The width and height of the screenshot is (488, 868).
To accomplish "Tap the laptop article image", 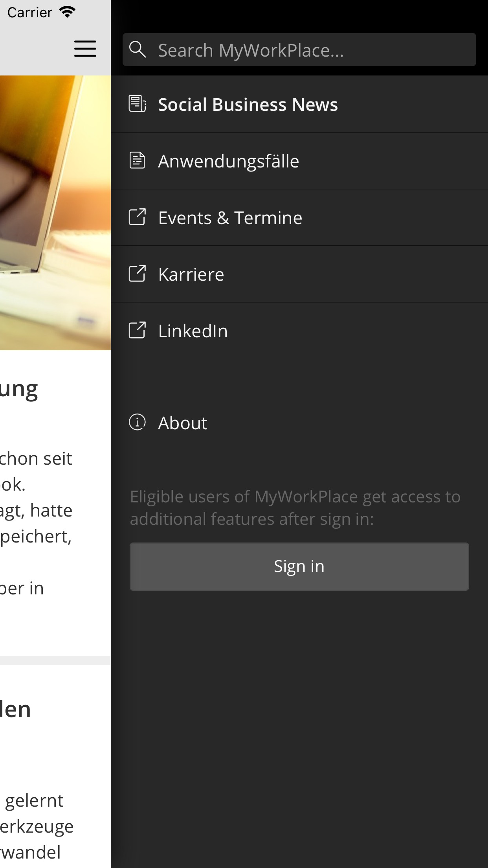I will [55, 212].
